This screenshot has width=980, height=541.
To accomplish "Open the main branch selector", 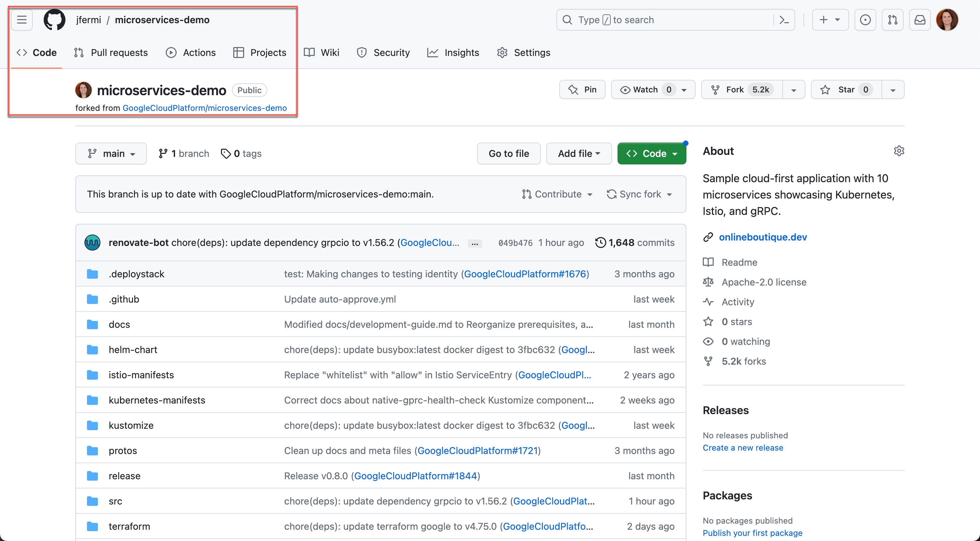I will coord(111,153).
